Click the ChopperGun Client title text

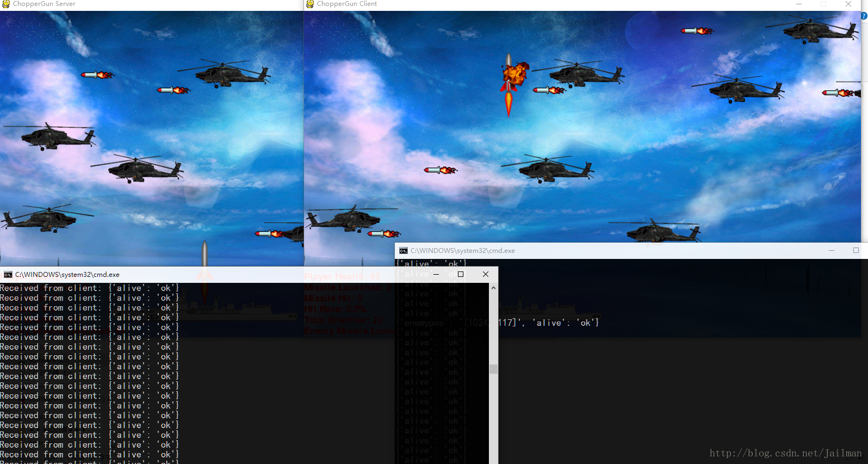pyautogui.click(x=347, y=4)
